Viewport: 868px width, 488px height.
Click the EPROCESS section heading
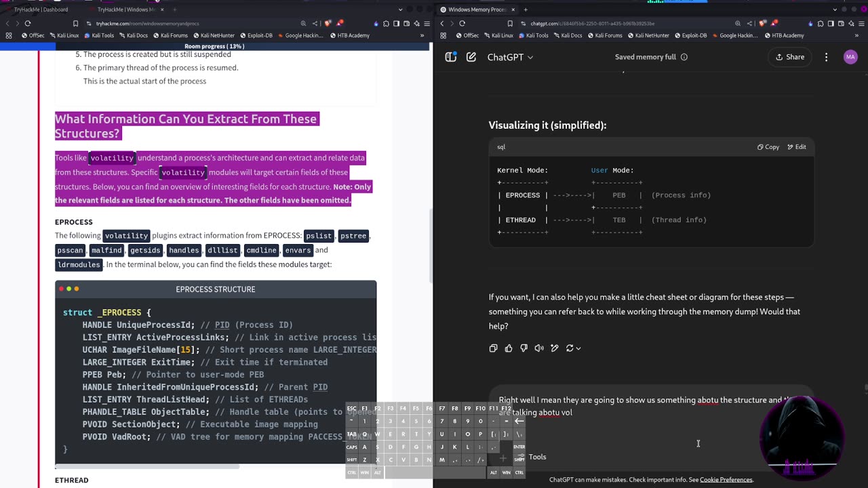pos(74,222)
